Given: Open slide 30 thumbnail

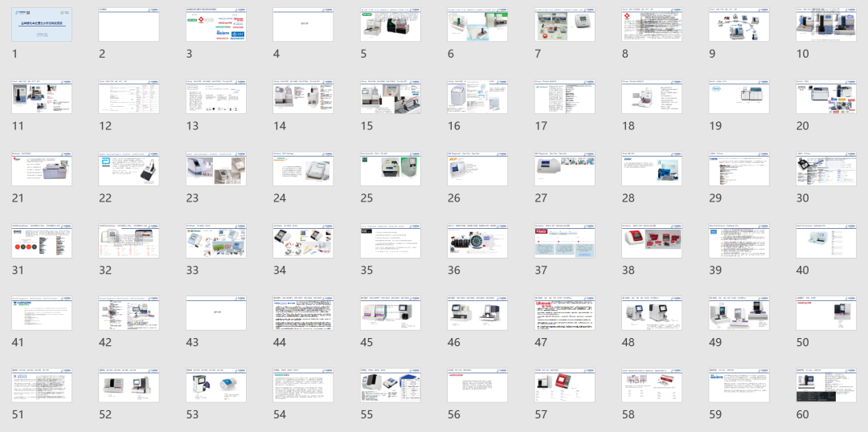Looking at the screenshot, I should (825, 169).
